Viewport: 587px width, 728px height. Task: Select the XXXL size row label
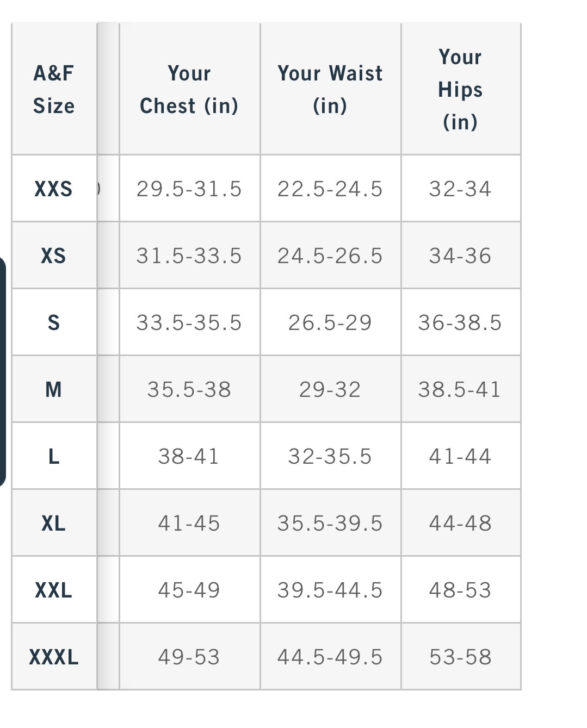(53, 657)
